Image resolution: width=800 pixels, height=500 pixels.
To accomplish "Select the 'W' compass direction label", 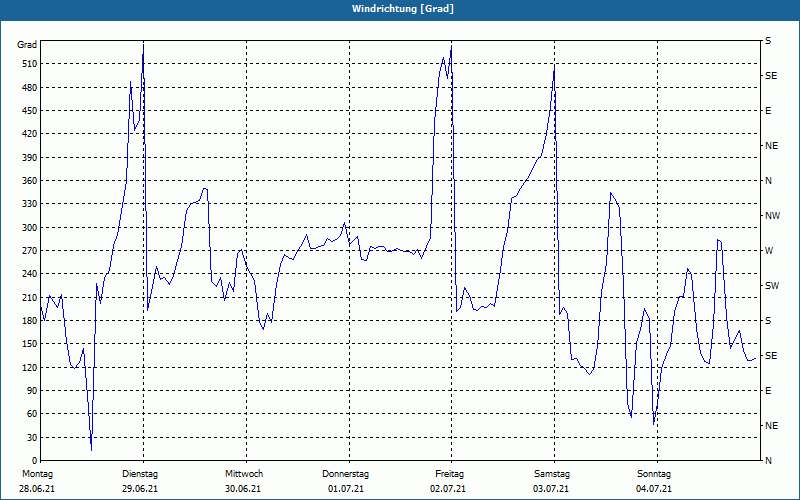I will coord(769,251).
